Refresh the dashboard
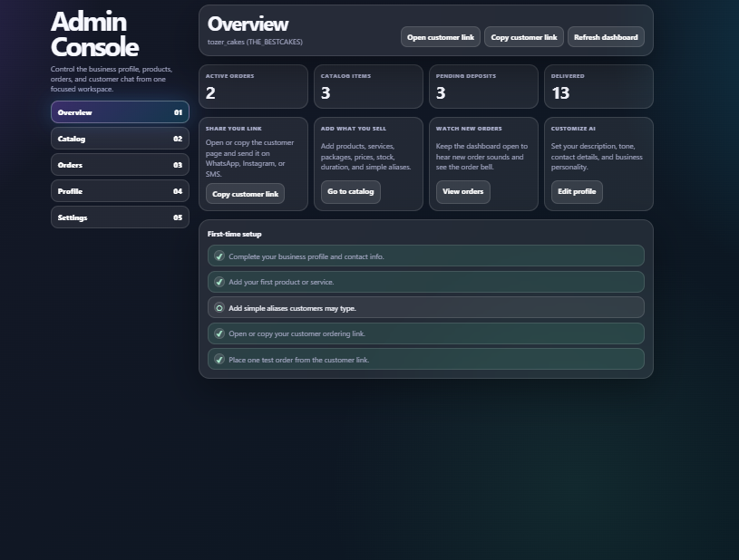Screen dimensions: 739x560 [606, 37]
